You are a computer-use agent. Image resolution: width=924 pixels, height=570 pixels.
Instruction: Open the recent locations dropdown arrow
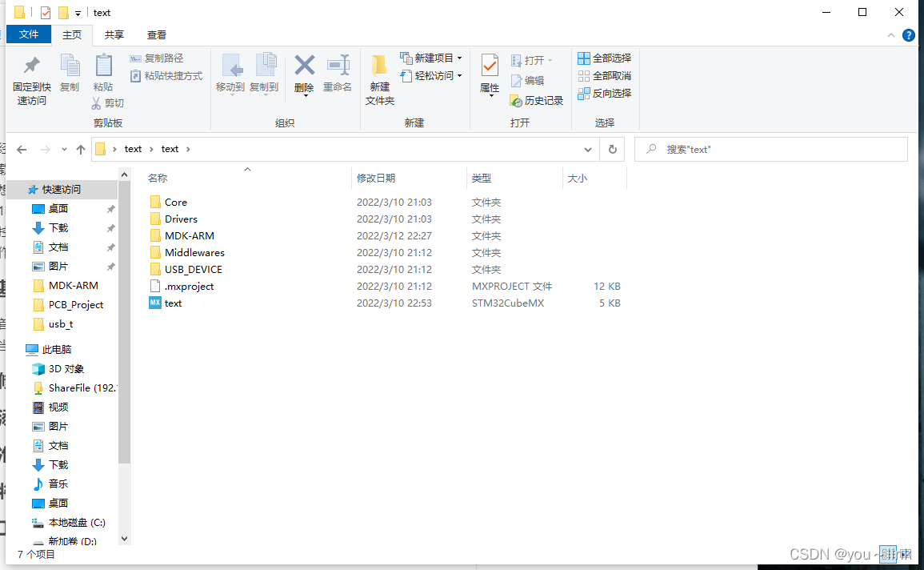pos(64,150)
